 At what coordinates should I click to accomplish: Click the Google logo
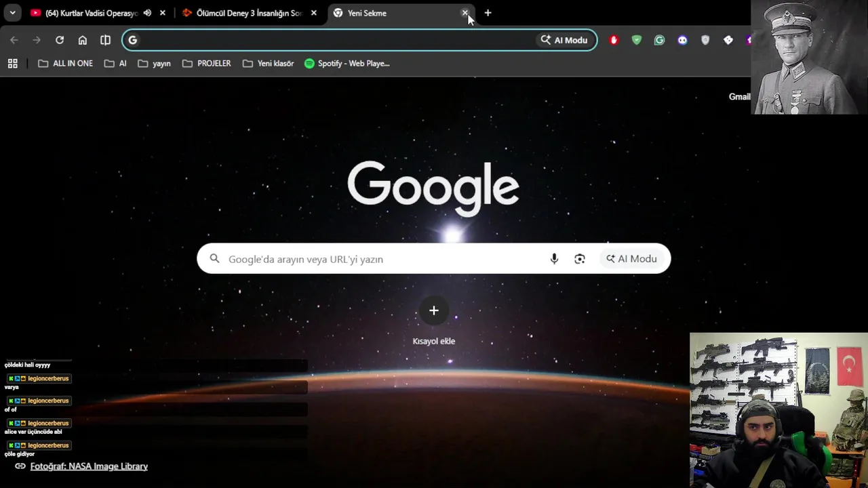click(433, 188)
